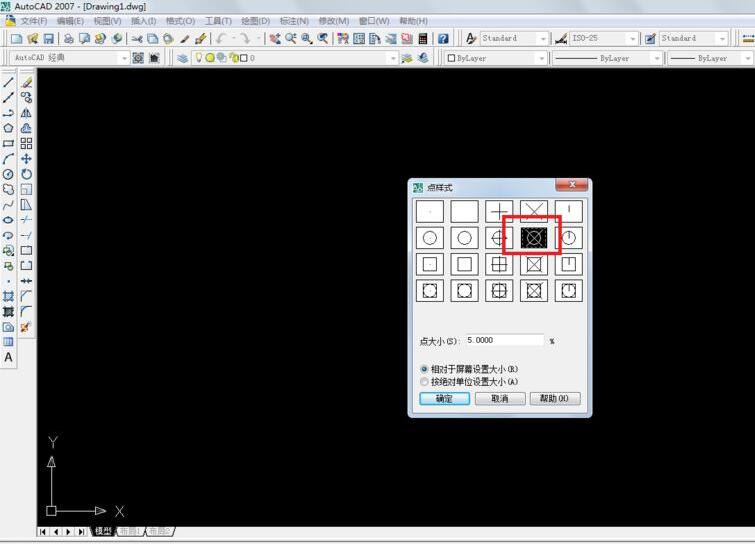Open the Layer Properties Manager icon
The height and width of the screenshot is (544, 755).
(x=182, y=58)
